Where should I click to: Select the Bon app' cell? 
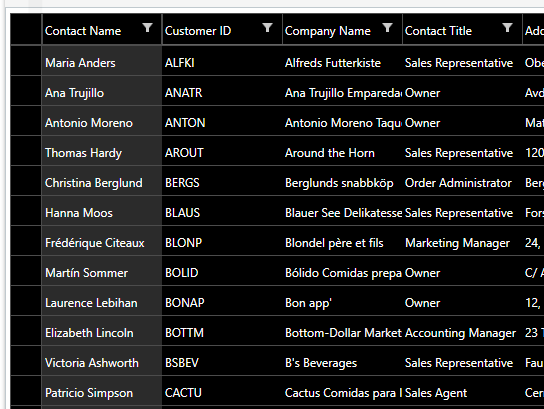tap(342, 301)
